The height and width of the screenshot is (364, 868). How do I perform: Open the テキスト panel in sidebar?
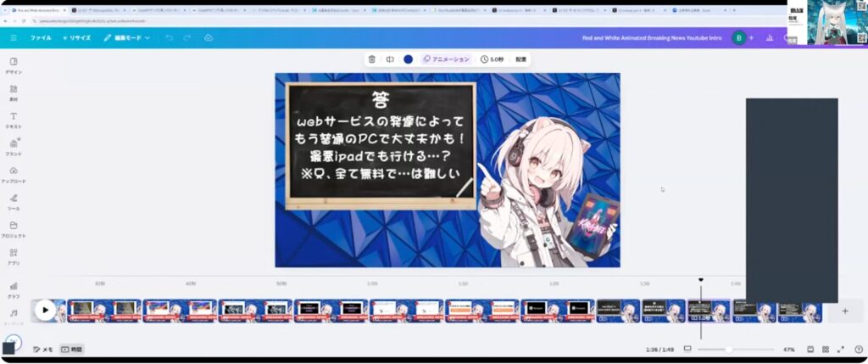click(x=14, y=119)
